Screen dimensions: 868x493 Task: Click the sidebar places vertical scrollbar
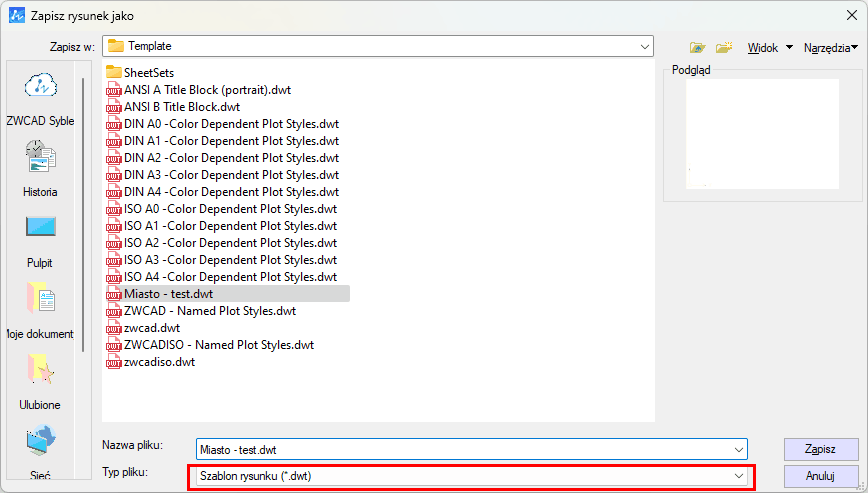[x=83, y=215]
